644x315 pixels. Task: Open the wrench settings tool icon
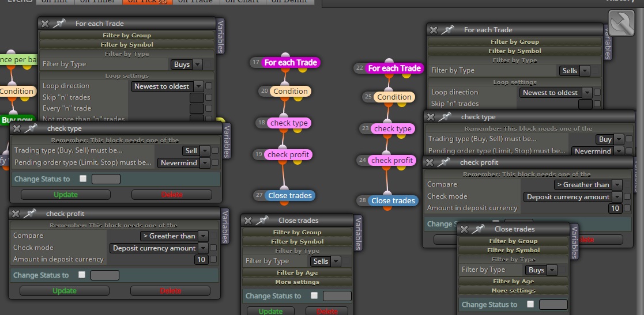point(622,24)
